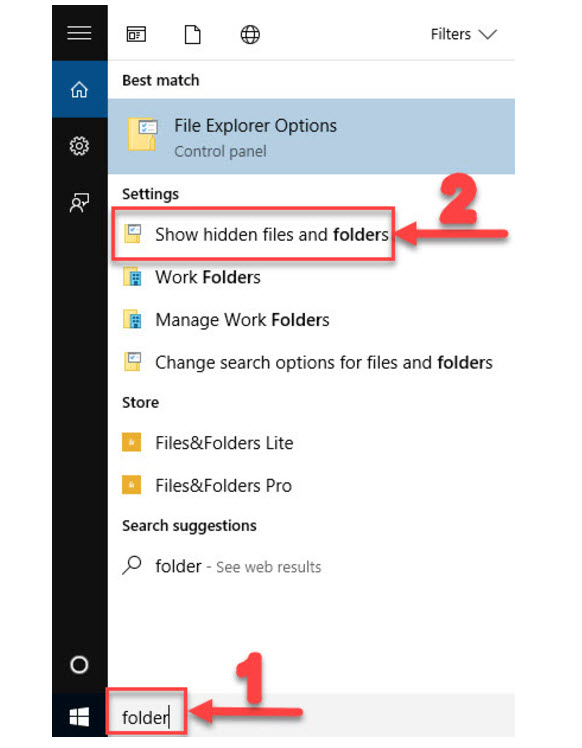Click the Feedback person icon
Image resolution: width=582 pixels, height=748 pixels.
(79, 203)
